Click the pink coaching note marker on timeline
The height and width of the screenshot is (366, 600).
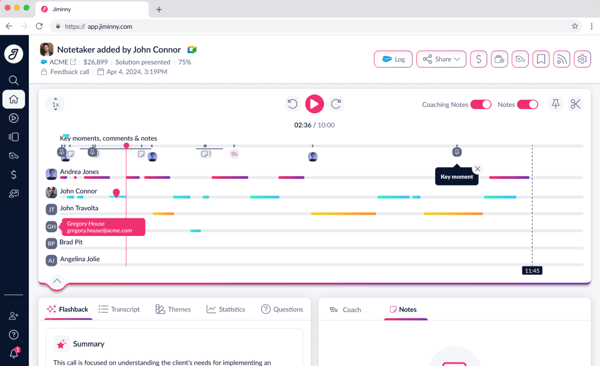click(x=234, y=154)
